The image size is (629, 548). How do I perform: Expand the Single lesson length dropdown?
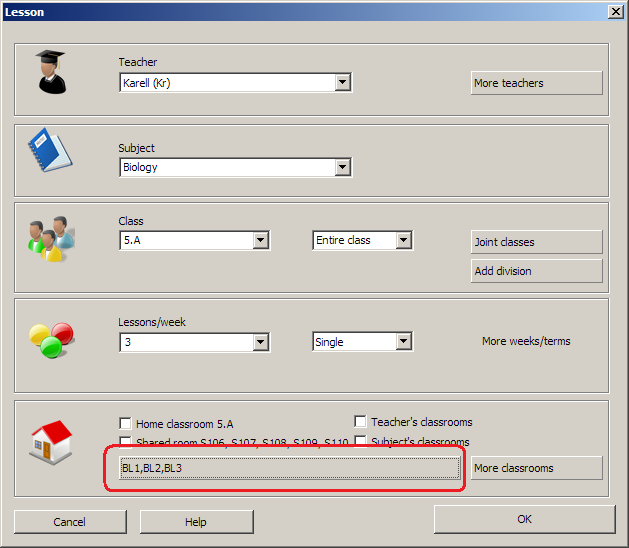coord(403,342)
